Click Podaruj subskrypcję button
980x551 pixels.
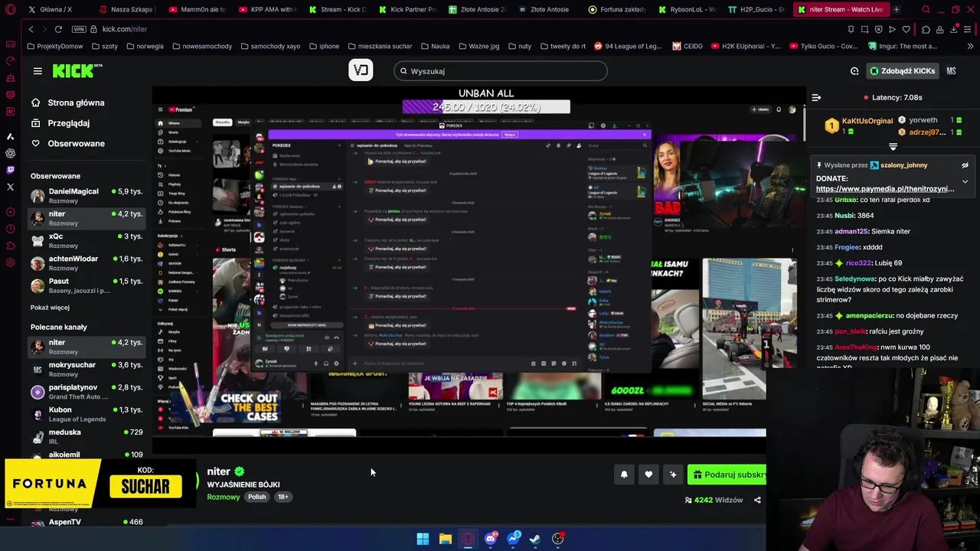click(727, 474)
